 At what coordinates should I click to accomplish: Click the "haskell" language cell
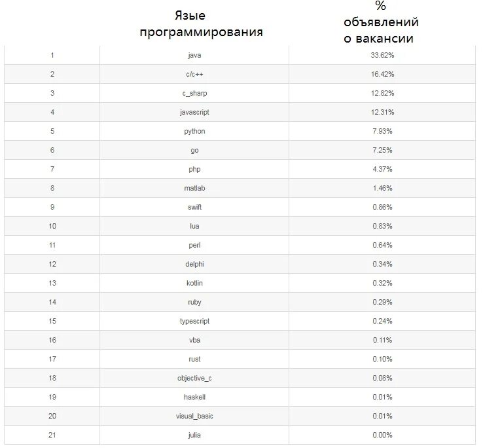pyautogui.click(x=194, y=397)
